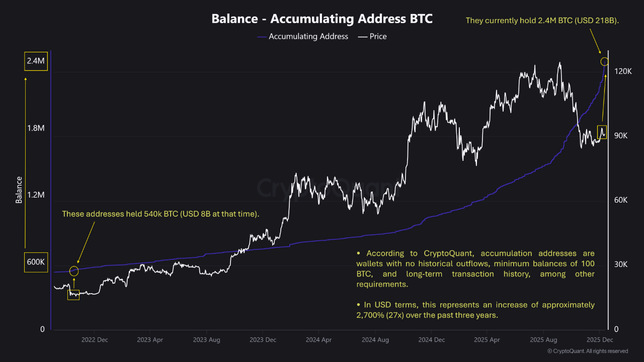Select the 2024 Apr date on the x-axis

tap(319, 340)
